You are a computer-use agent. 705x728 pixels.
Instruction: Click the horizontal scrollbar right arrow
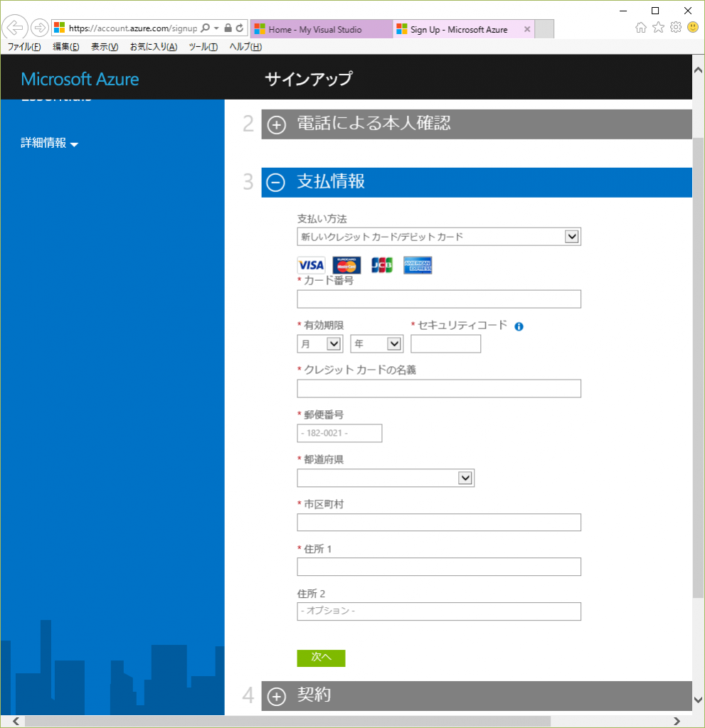(677, 721)
